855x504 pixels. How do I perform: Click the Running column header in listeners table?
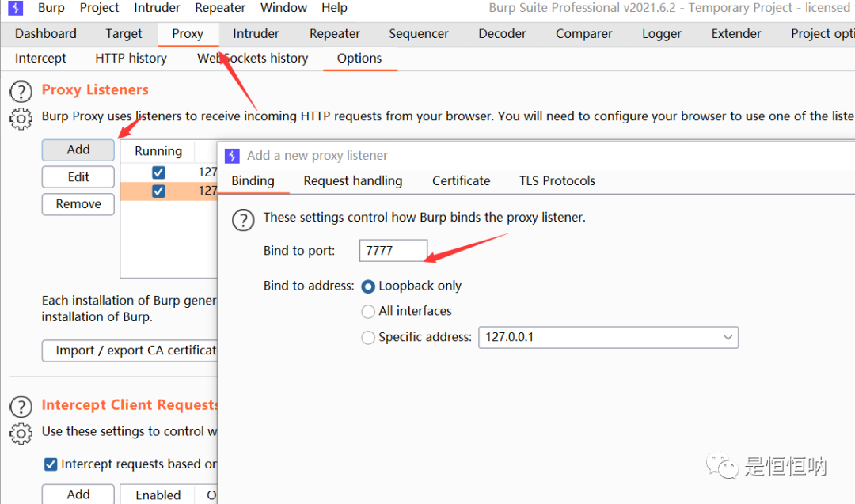tap(158, 151)
